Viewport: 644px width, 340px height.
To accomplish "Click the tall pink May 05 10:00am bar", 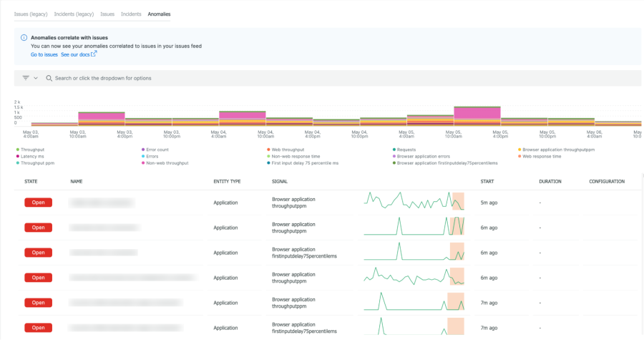I will 477,112.
